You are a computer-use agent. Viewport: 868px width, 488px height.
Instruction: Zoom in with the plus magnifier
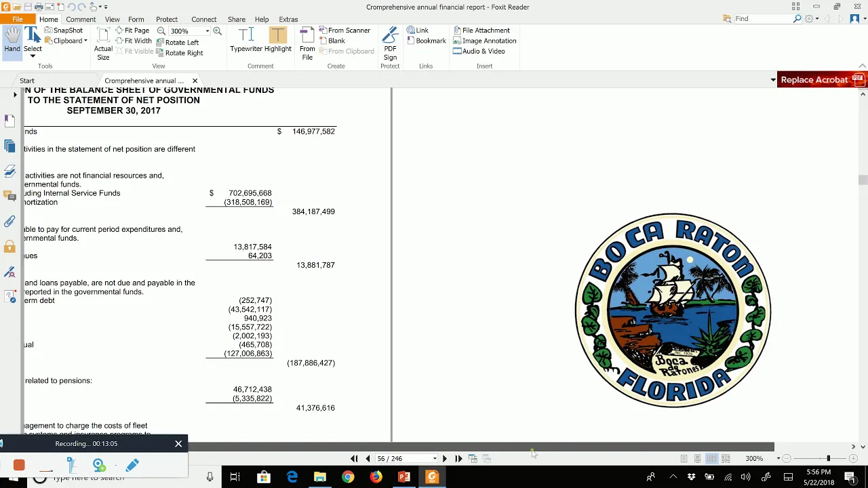(x=217, y=31)
